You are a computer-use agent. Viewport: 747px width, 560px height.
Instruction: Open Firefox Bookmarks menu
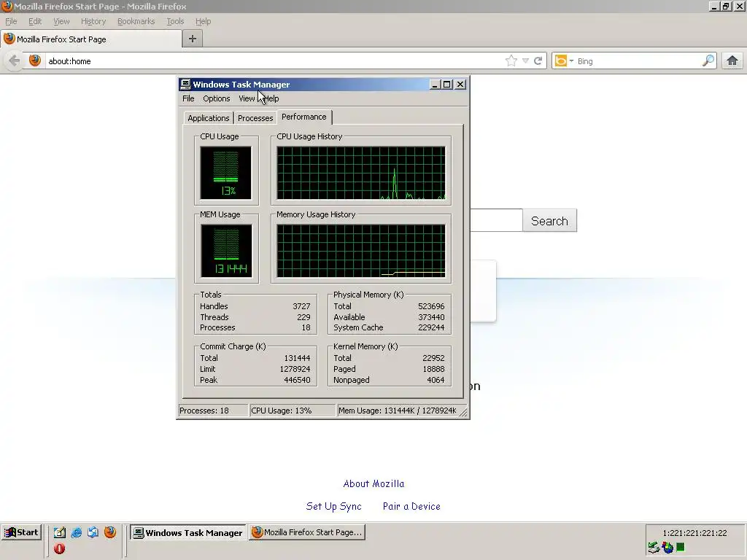tap(136, 21)
